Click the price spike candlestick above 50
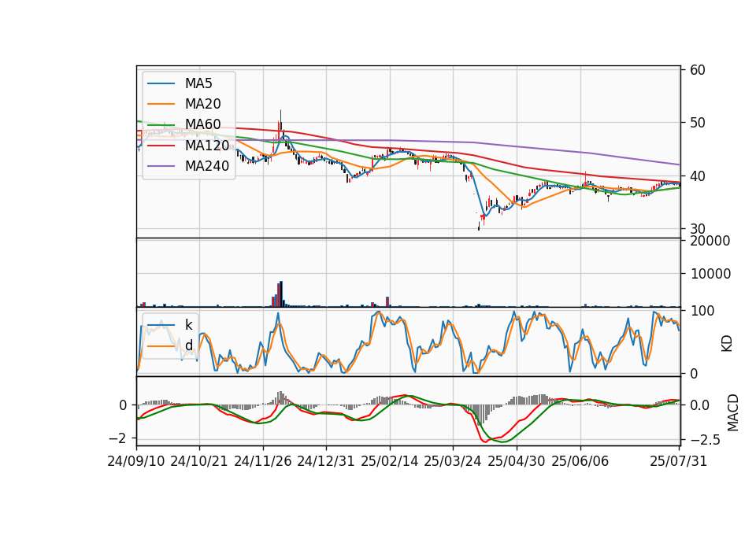 click(280, 120)
